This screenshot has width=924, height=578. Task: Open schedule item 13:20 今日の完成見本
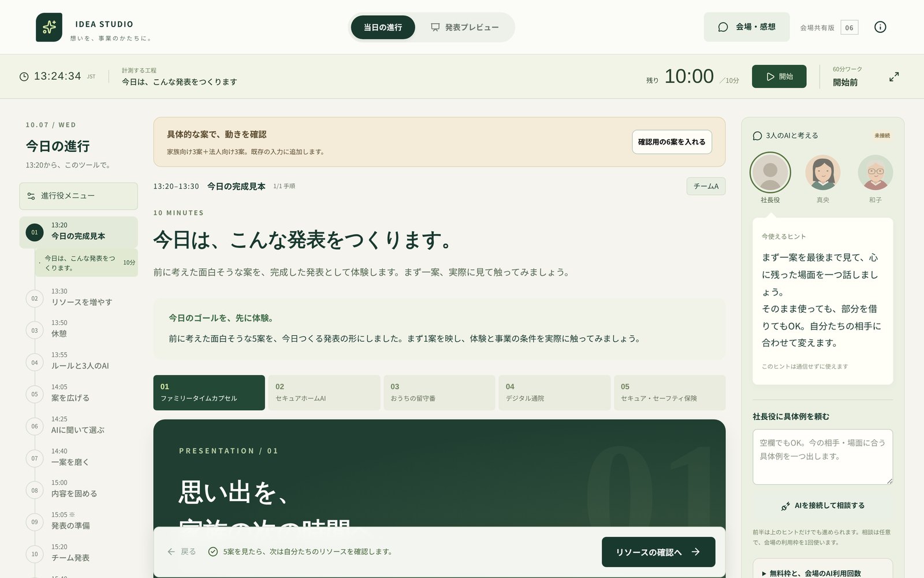79,232
